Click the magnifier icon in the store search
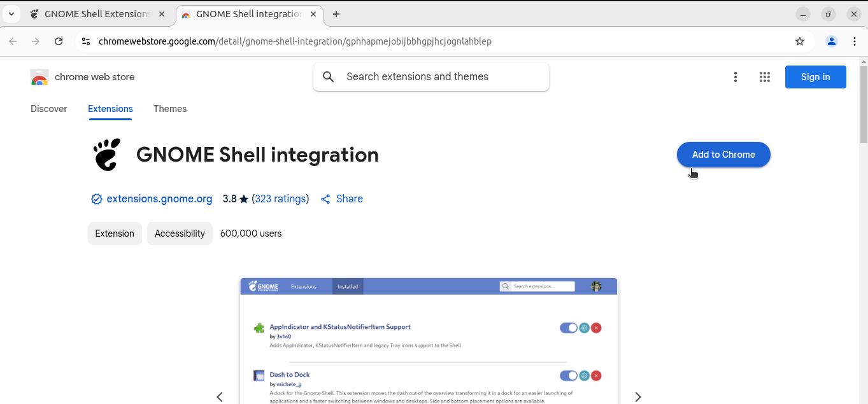 [329, 77]
